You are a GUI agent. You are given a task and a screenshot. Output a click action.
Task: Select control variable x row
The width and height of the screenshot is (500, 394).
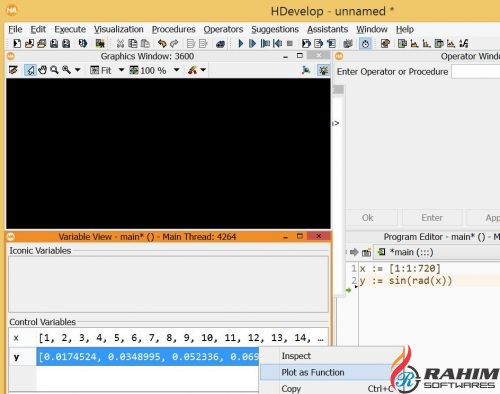(168, 338)
